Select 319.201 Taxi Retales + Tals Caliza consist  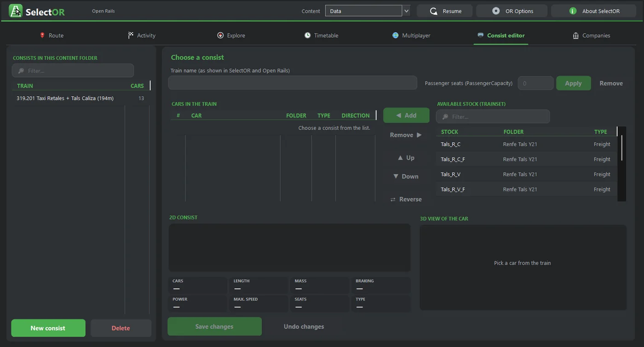(81, 98)
